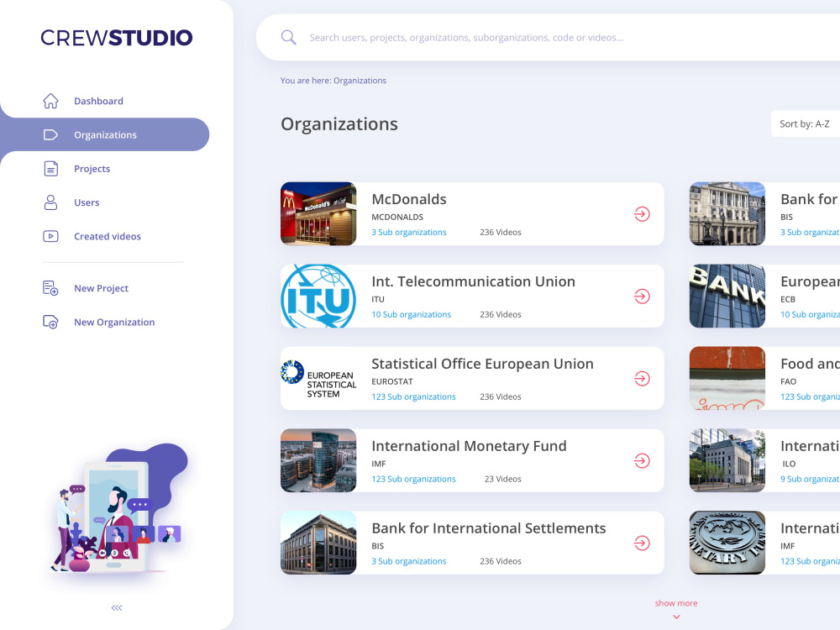
Task: Click the McDonalds restaurant thumbnail
Action: (x=318, y=213)
